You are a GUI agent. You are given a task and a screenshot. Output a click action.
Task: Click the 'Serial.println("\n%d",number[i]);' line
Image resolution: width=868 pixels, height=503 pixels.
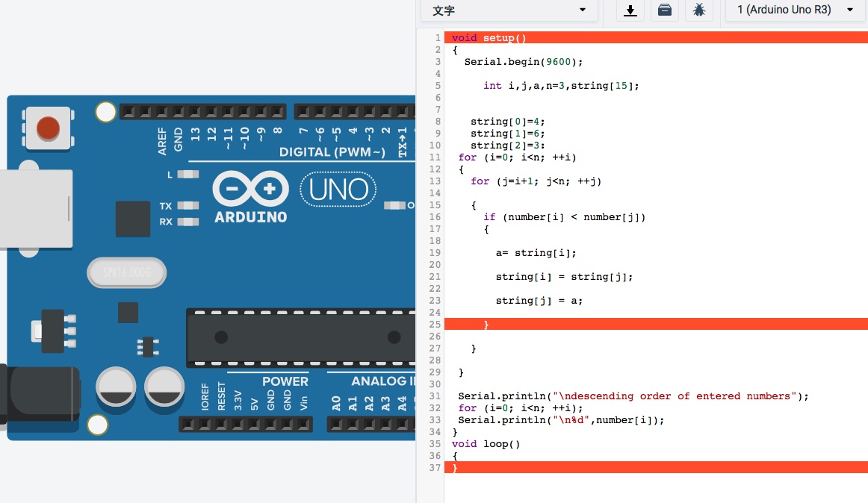(x=561, y=420)
